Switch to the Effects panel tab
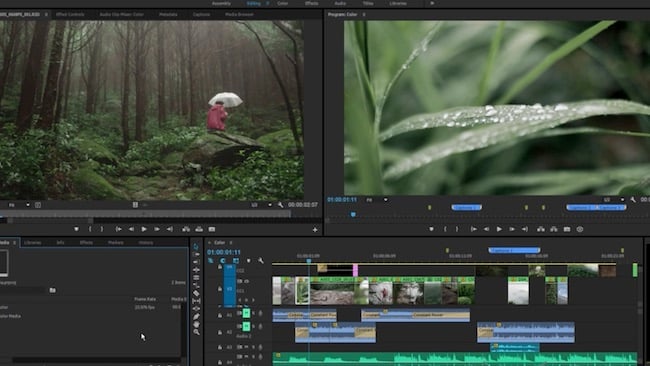 (86, 242)
